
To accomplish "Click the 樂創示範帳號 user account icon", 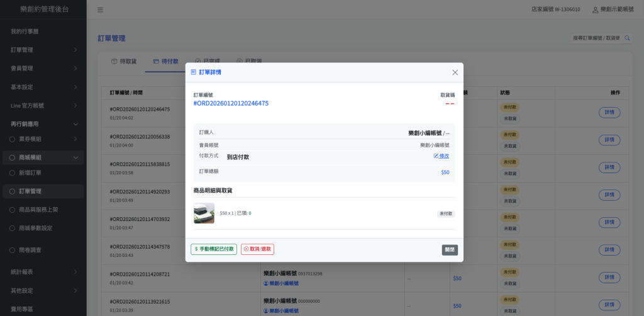I will (x=595, y=10).
